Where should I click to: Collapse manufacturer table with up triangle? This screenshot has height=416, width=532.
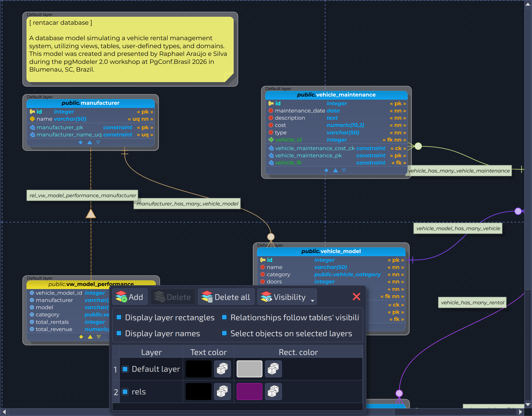pos(90,142)
